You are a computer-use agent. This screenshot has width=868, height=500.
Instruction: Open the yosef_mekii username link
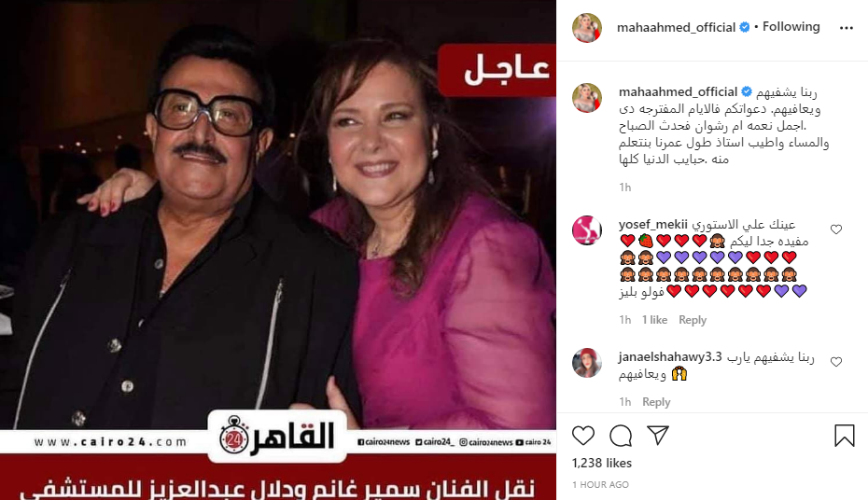pos(653,225)
